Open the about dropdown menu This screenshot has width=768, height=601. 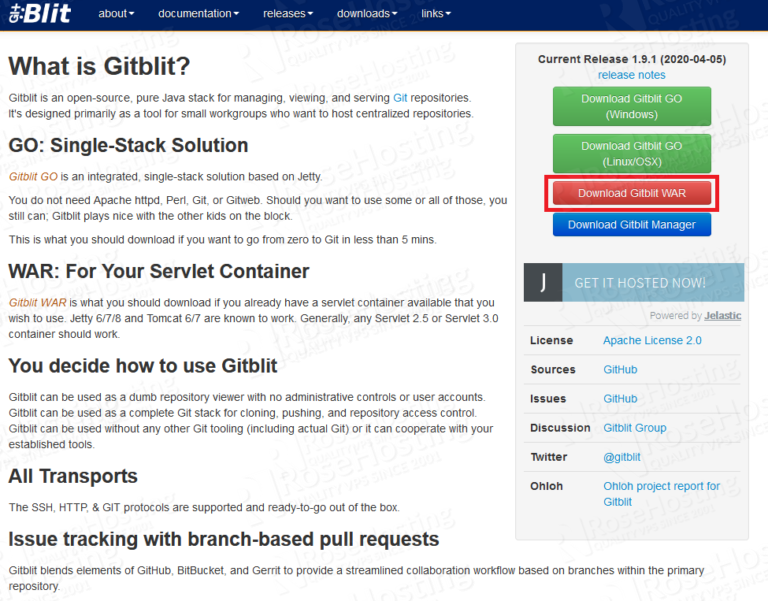(116, 14)
